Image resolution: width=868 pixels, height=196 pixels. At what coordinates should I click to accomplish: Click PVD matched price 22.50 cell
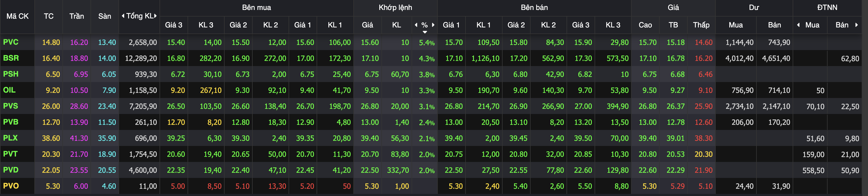click(x=370, y=170)
